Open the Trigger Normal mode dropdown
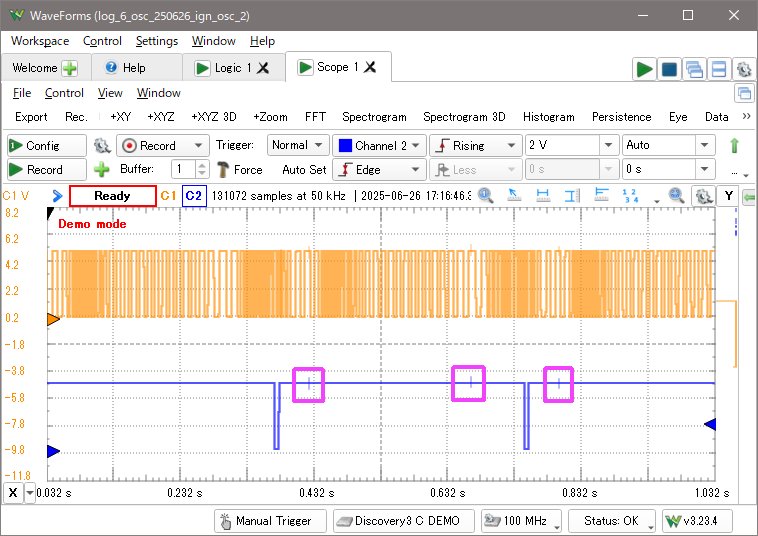 click(x=298, y=145)
